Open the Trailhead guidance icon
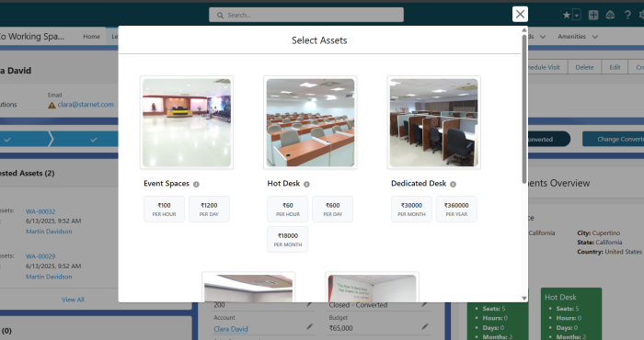 [x=610, y=16]
